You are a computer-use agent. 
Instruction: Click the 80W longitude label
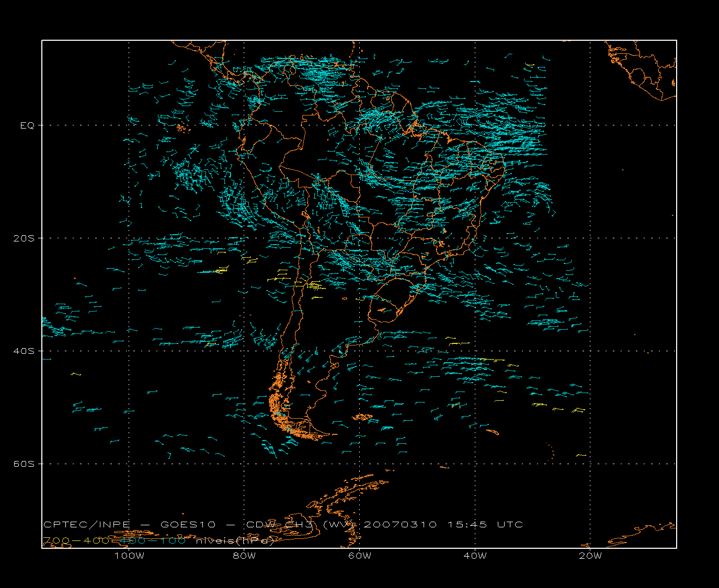click(x=244, y=556)
